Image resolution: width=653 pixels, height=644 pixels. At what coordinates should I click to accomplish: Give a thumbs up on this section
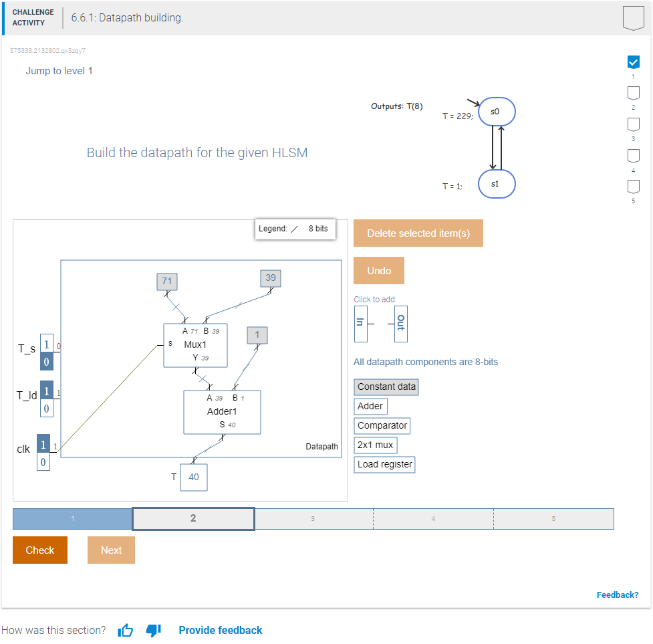[125, 629]
